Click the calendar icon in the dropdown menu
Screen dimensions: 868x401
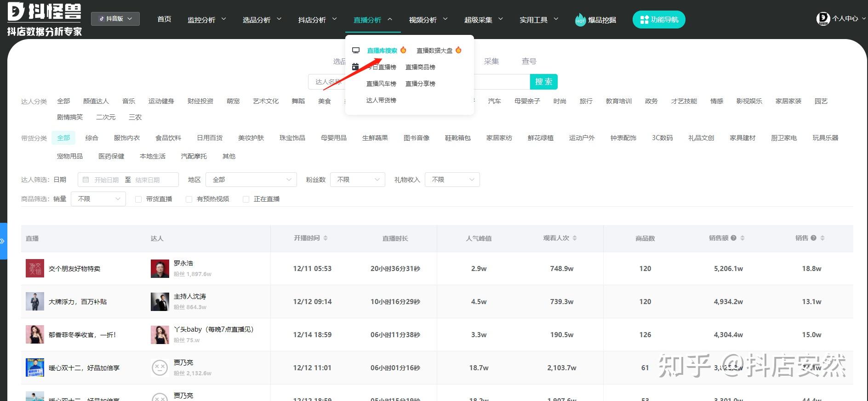(x=355, y=67)
